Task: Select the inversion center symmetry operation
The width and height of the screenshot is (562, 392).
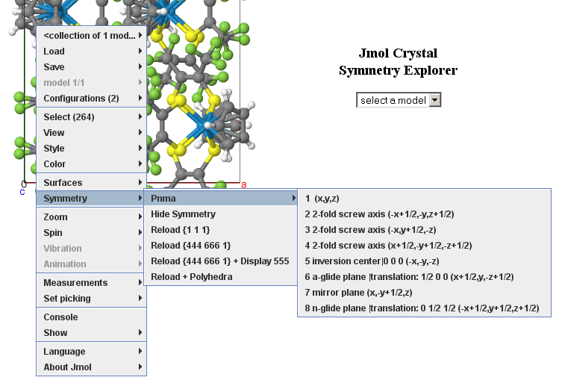Action: 372,261
